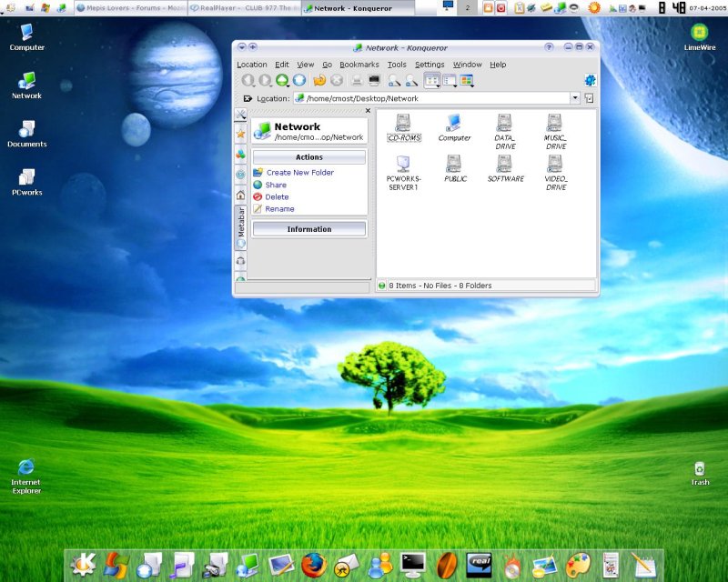Select the VIDEO_DRIVE share
The height and width of the screenshot is (582, 728).
[556, 173]
